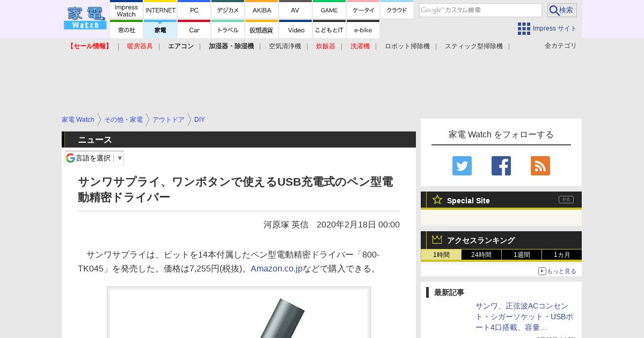Click その他・家電 breadcrumb link
The width and height of the screenshot is (644, 338).
pos(123,120)
